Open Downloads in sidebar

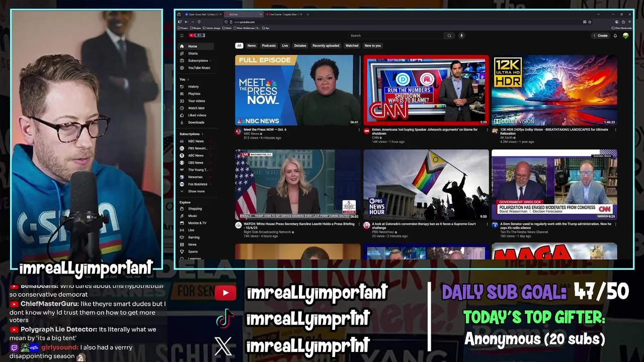(196, 122)
